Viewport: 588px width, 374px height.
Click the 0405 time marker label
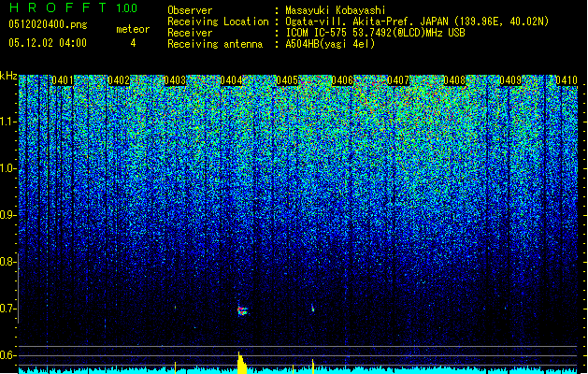click(x=287, y=80)
